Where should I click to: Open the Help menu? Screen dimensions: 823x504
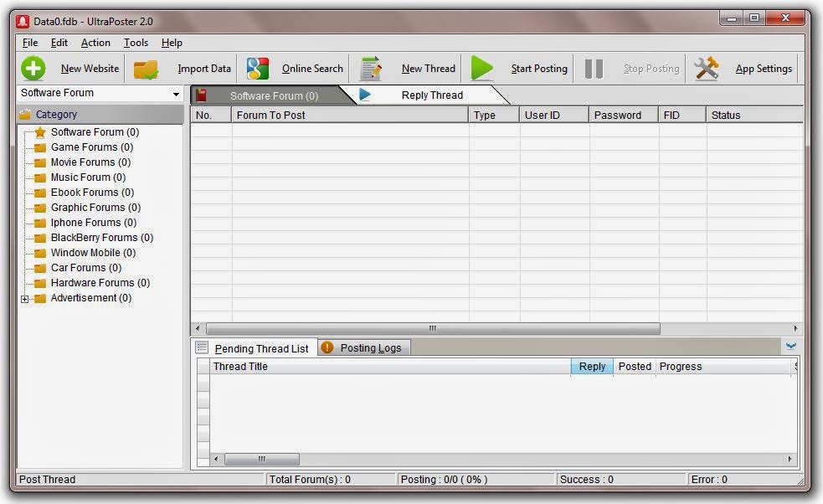click(172, 43)
